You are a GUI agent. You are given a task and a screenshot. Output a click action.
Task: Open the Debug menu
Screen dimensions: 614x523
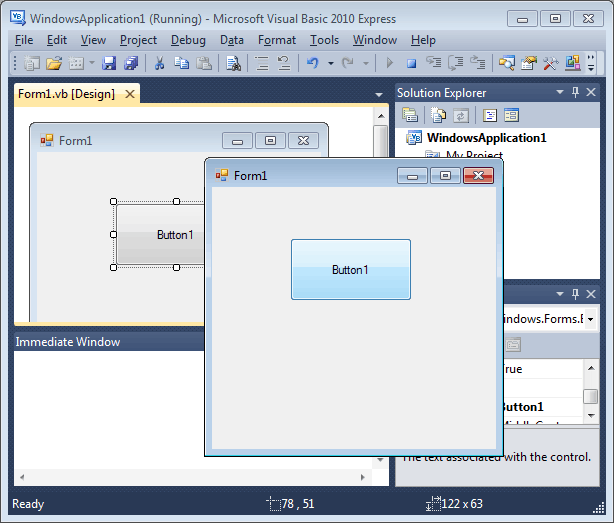click(x=188, y=40)
